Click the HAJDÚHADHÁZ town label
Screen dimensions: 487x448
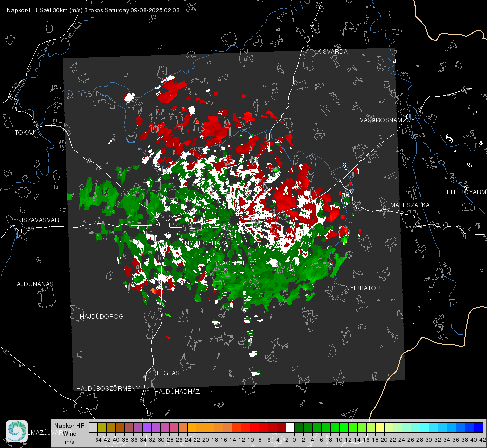(177, 391)
